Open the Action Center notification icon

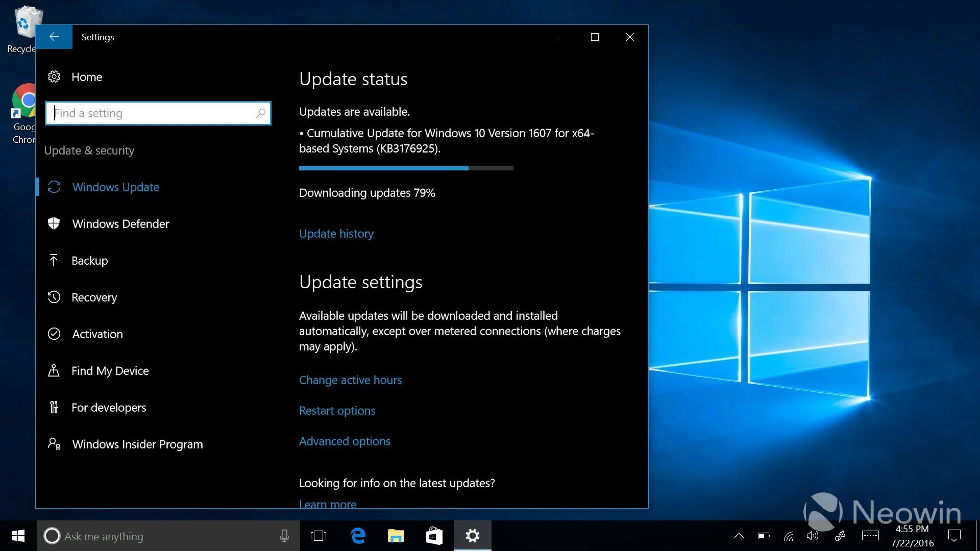point(954,536)
